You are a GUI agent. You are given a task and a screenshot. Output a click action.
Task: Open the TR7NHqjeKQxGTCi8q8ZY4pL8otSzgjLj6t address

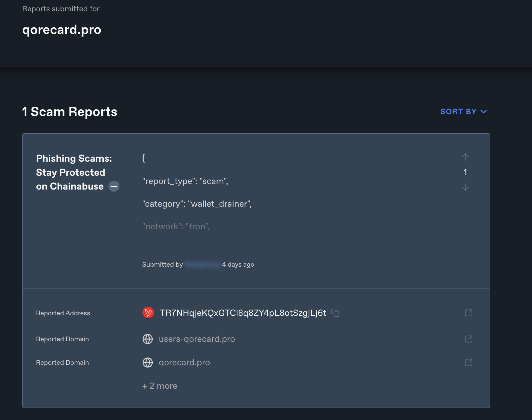[x=243, y=313]
